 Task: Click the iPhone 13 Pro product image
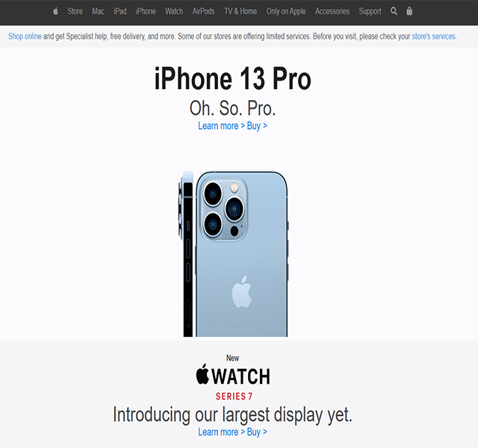(x=234, y=254)
